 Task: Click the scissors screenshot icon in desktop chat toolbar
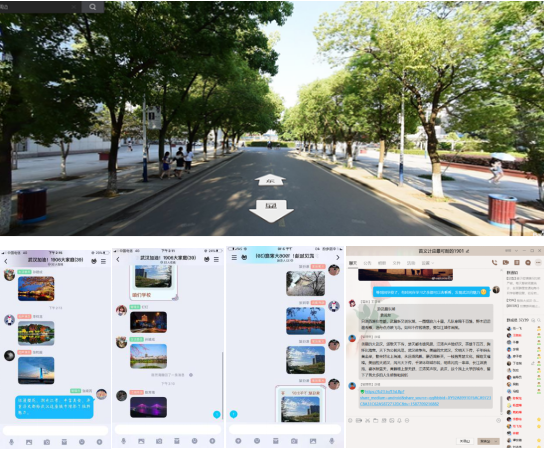pyautogui.click(x=367, y=420)
